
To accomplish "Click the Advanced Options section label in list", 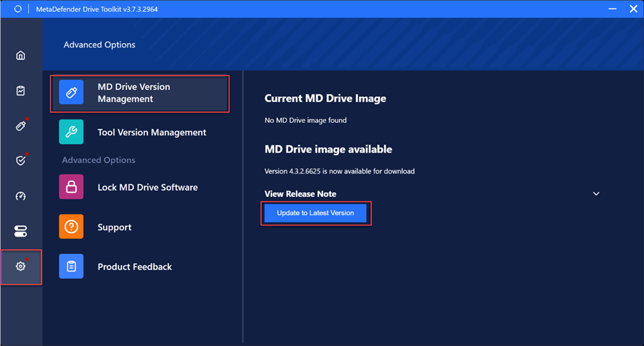I will pyautogui.click(x=98, y=160).
